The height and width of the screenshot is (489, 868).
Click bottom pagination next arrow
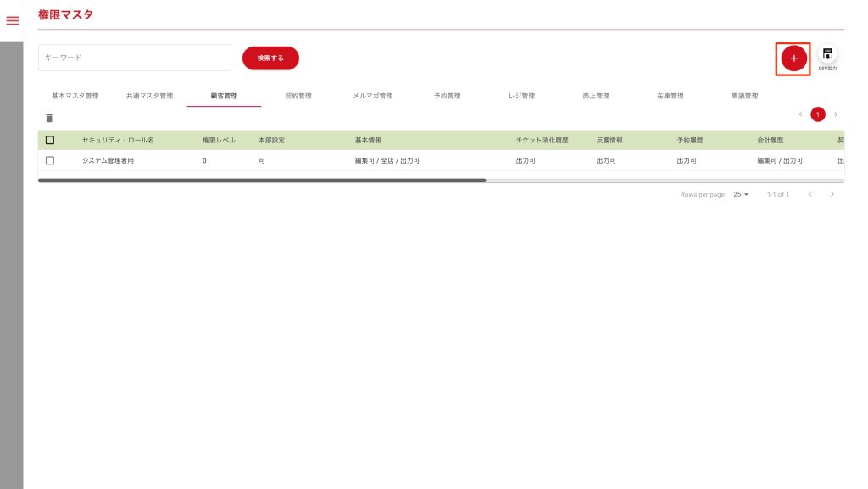tap(832, 194)
